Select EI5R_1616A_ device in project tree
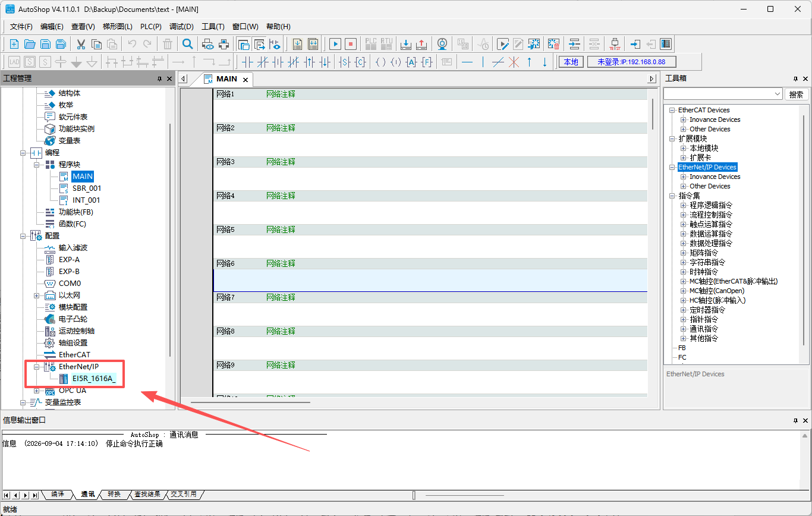Image resolution: width=812 pixels, height=516 pixels. click(94, 379)
